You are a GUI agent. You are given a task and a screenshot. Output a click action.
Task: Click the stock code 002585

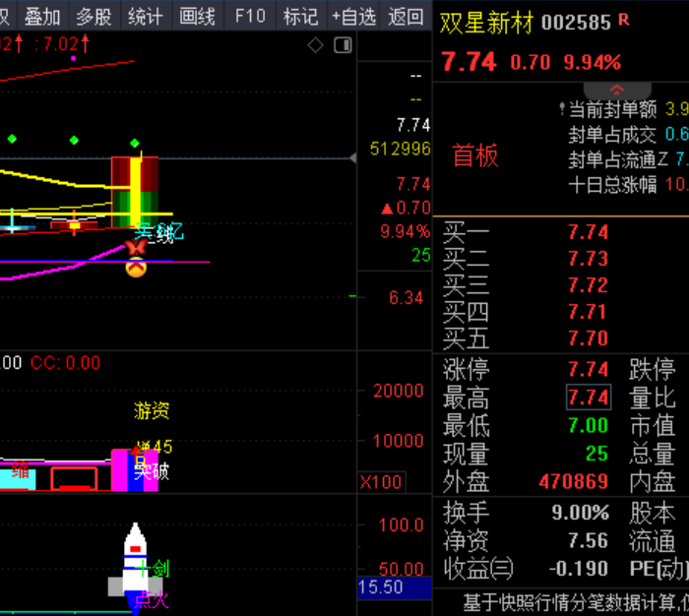576,23
